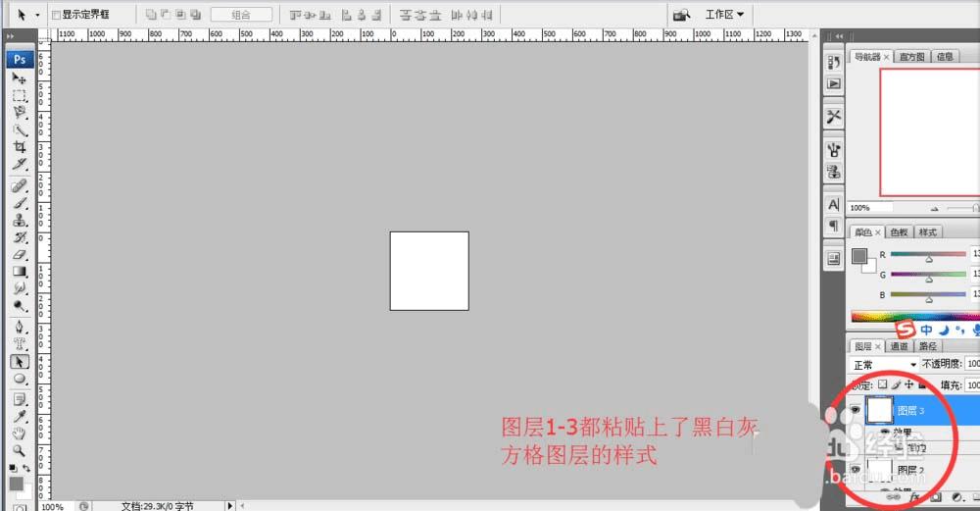Collapse the right panel dock arrows
The width and height of the screenshot is (980, 511).
click(x=840, y=36)
